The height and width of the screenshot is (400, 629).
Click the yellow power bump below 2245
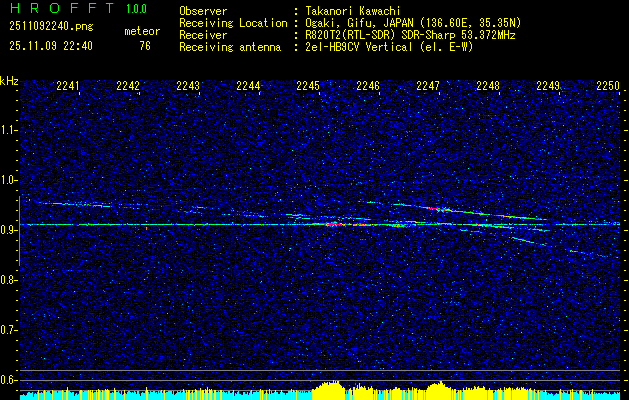[x=329, y=390]
